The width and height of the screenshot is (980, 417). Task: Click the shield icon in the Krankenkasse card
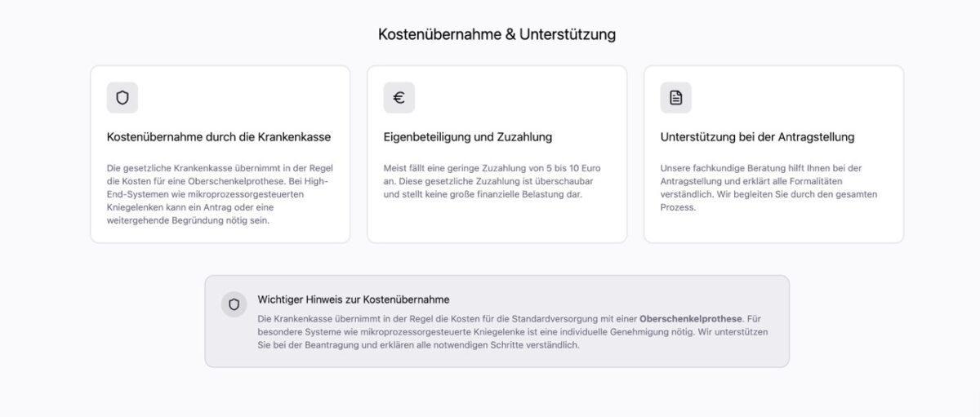coord(122,98)
